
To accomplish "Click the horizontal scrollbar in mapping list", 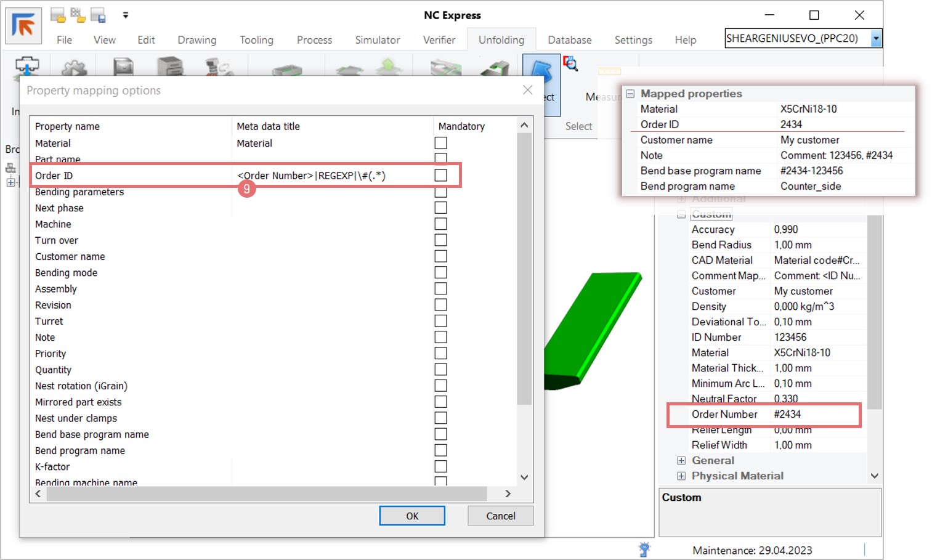I will (x=266, y=493).
